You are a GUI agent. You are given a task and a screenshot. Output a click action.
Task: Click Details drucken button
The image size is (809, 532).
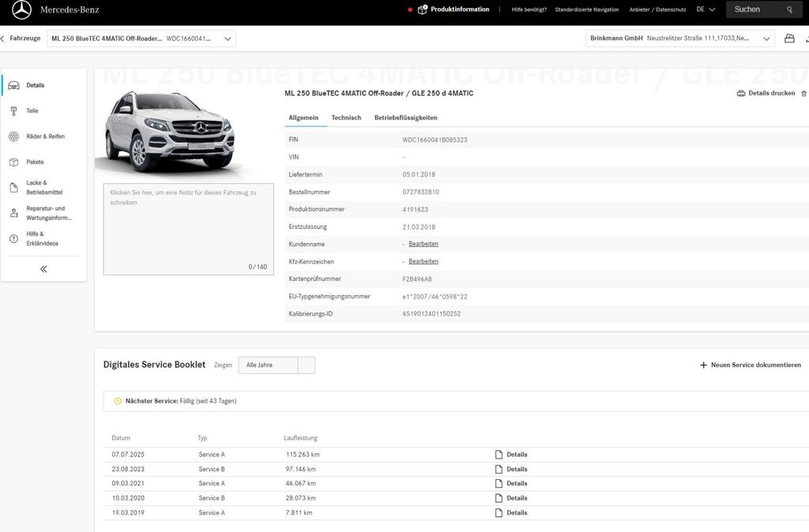tap(766, 93)
